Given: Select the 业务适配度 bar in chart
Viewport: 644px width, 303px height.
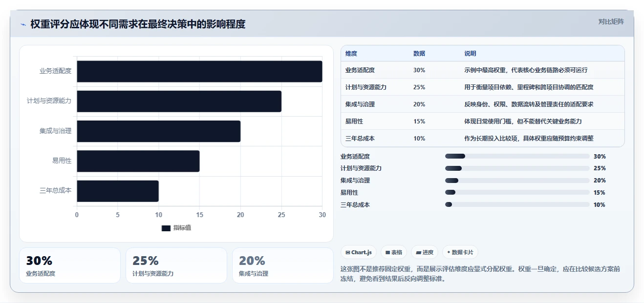Looking at the screenshot, I should [199, 71].
